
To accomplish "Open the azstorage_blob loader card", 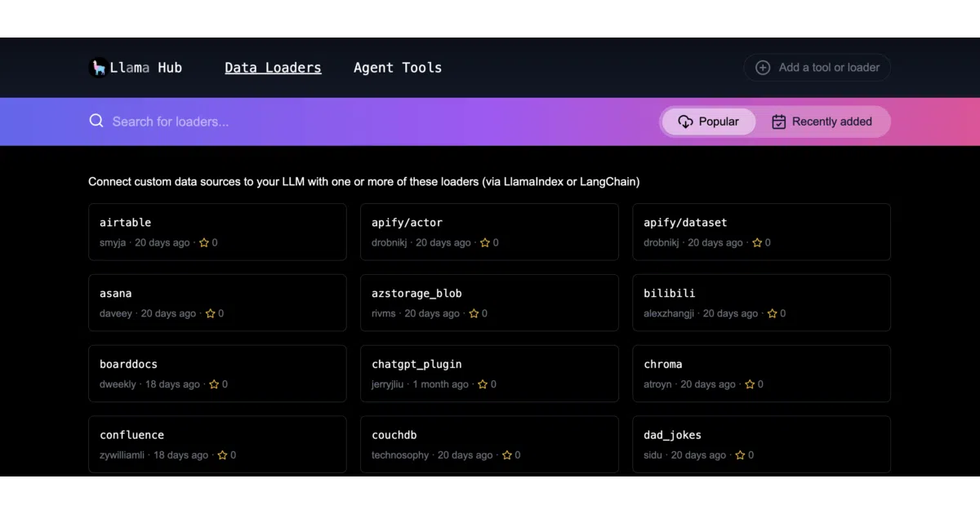I will 489,303.
